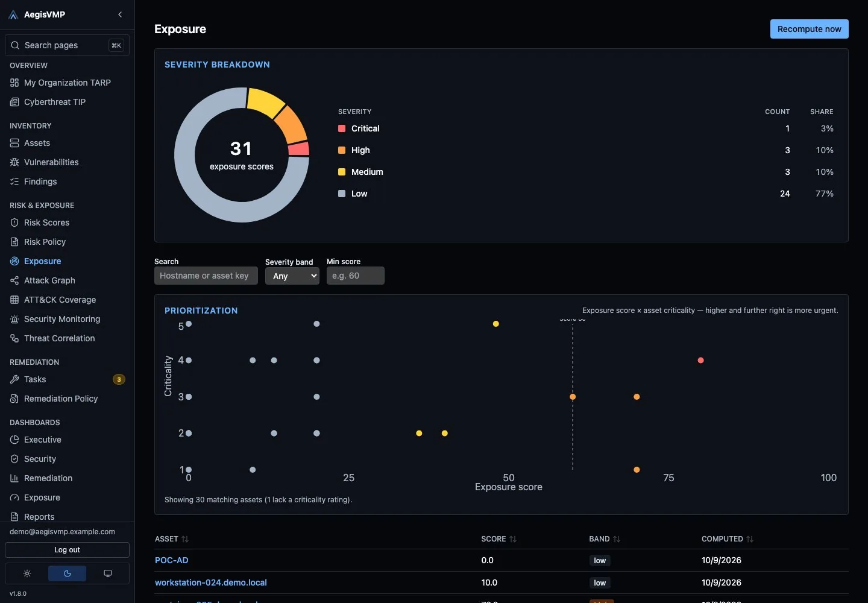
Task: Choose system theme with monitor toggle
Action: pos(108,573)
